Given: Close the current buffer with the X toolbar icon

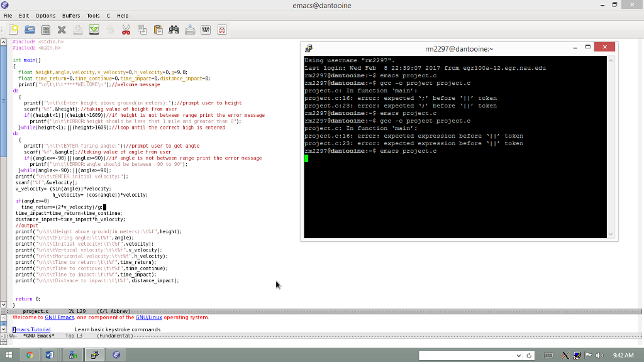Looking at the screenshot, I should [x=61, y=29].
